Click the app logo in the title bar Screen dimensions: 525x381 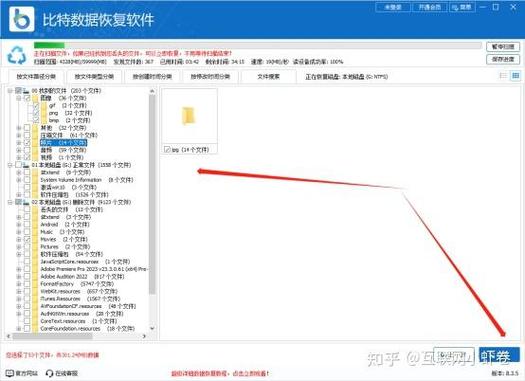(x=22, y=19)
